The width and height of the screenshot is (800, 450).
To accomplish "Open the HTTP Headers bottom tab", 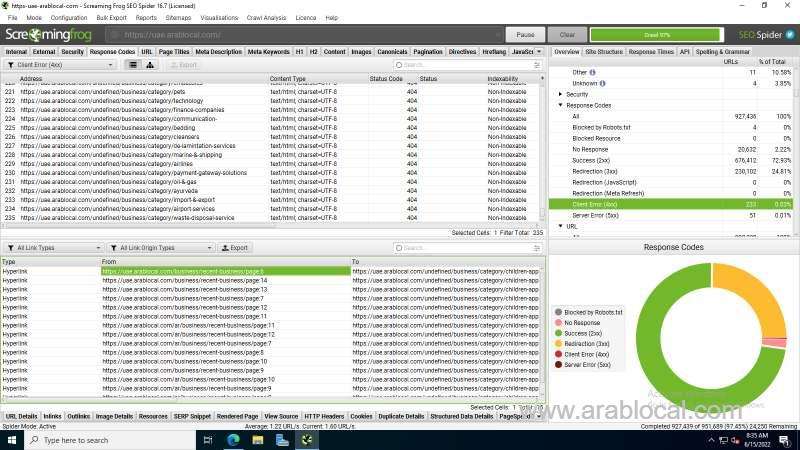I will click(324, 416).
